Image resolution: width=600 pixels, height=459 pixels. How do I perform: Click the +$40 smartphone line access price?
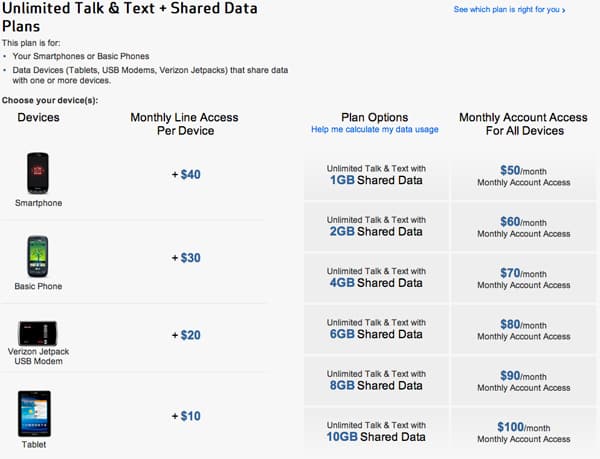[185, 175]
